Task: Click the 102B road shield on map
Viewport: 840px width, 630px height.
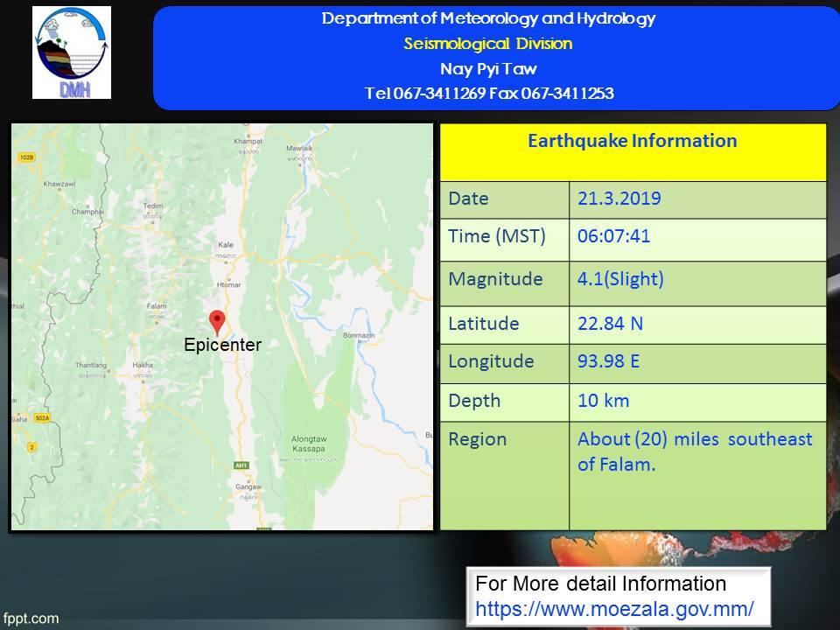Action: click(x=25, y=157)
